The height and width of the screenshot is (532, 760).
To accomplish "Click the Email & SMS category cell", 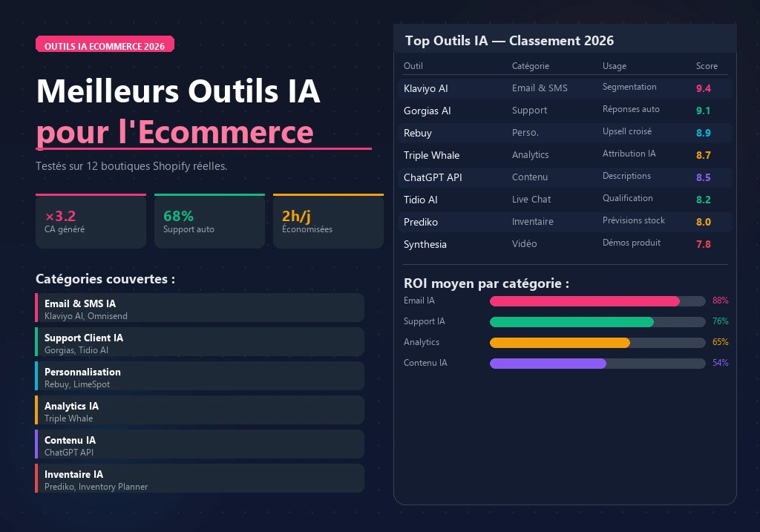I will [x=540, y=88].
